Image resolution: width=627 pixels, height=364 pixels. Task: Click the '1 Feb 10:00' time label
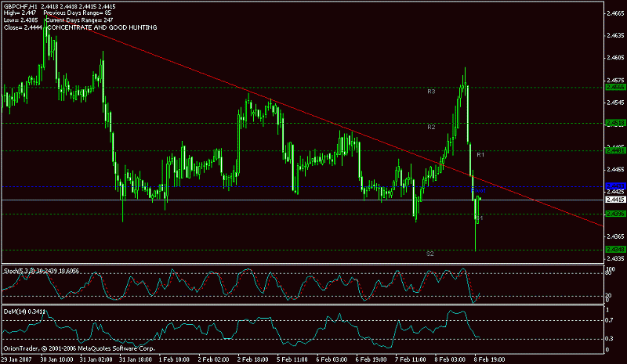click(174, 359)
